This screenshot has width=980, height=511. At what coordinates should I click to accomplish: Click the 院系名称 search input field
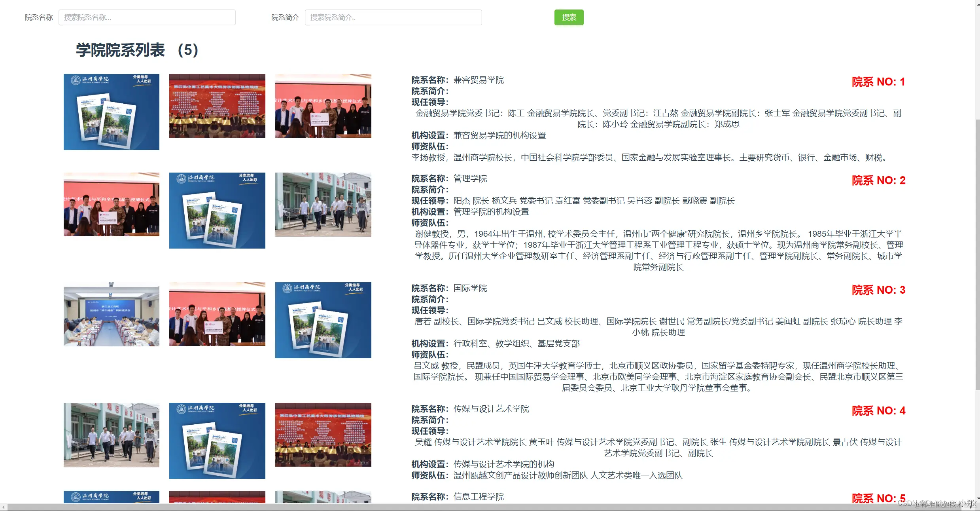pyautogui.click(x=147, y=17)
